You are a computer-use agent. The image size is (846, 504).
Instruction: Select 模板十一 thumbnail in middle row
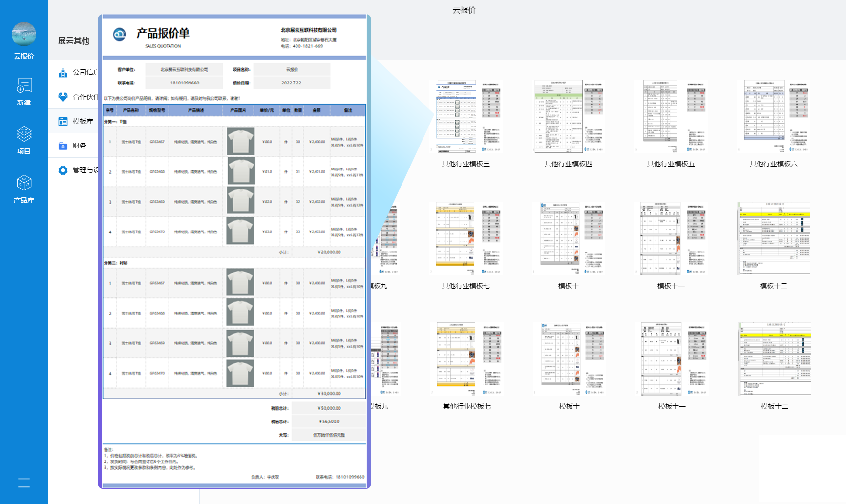(x=671, y=238)
